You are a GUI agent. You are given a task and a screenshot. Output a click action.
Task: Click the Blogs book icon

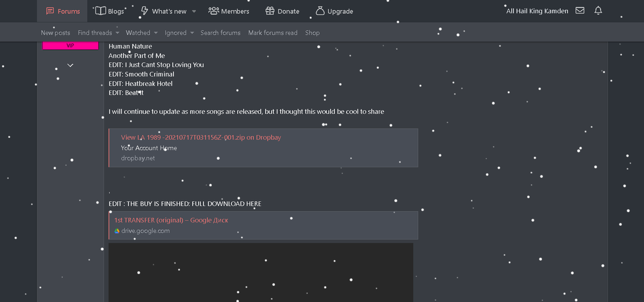(x=100, y=11)
